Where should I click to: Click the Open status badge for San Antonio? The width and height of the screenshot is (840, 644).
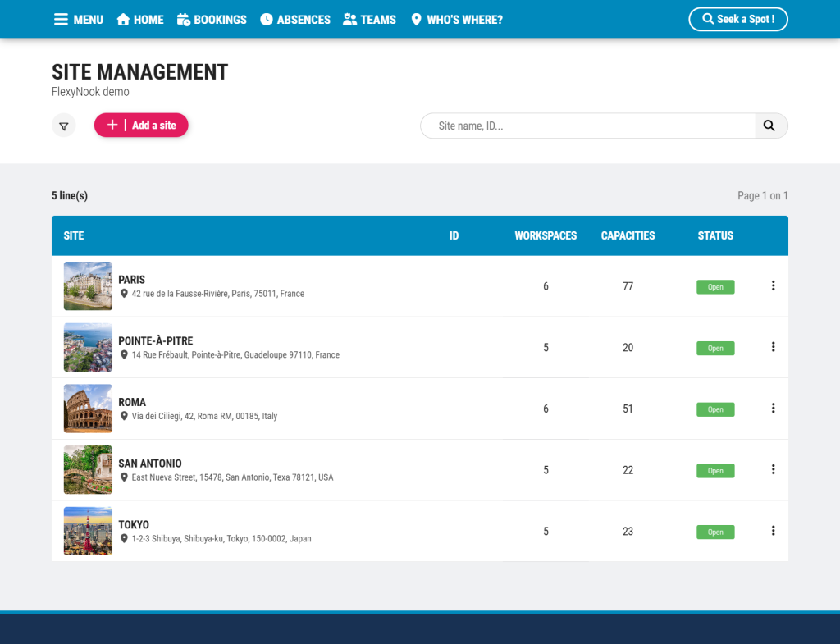click(x=715, y=471)
